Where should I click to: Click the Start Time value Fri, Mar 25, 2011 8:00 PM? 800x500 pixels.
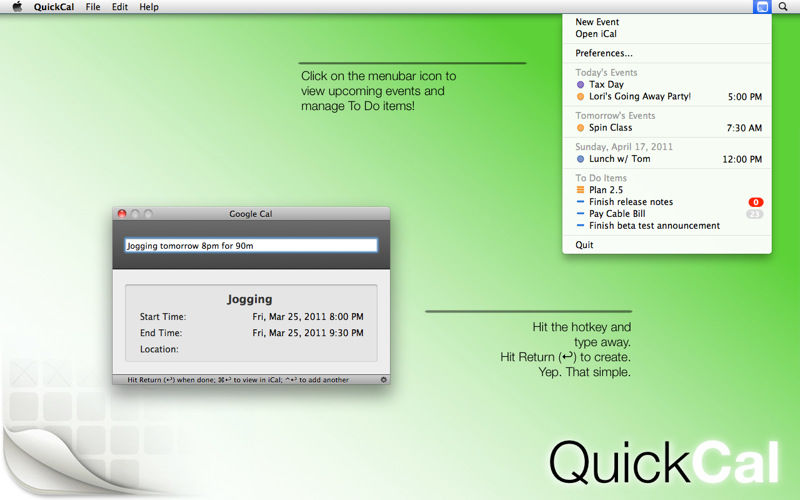click(308, 317)
